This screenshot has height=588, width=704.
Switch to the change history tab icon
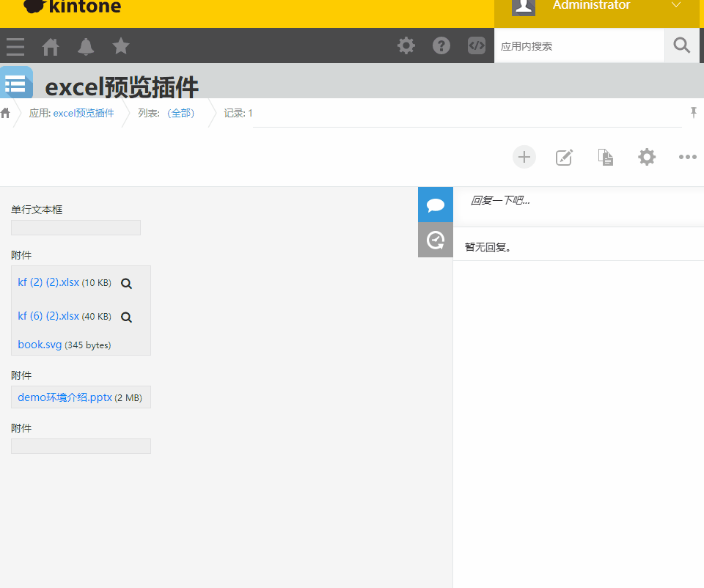pos(436,240)
